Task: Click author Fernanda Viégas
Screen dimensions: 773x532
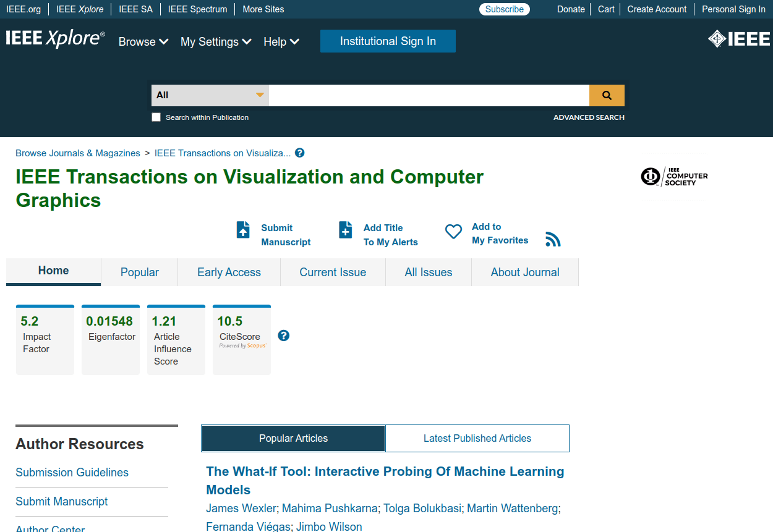Action: coord(248,527)
